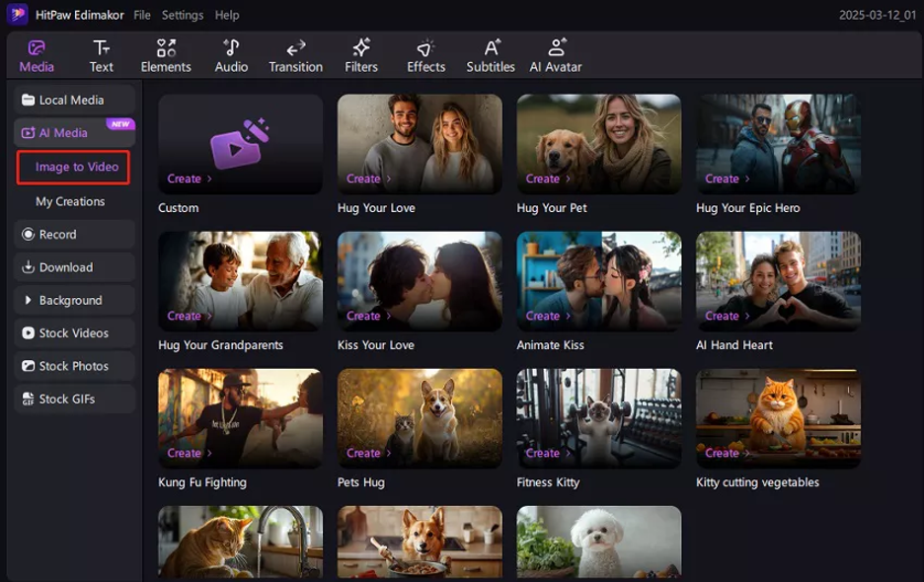Click the Custom video wand icon

[x=240, y=143]
